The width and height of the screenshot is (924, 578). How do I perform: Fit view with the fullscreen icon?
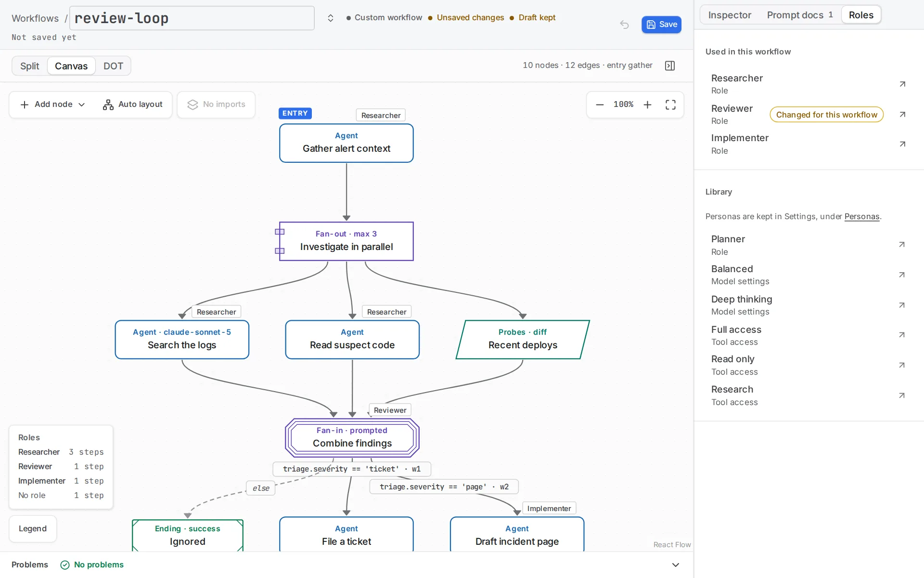coord(670,105)
